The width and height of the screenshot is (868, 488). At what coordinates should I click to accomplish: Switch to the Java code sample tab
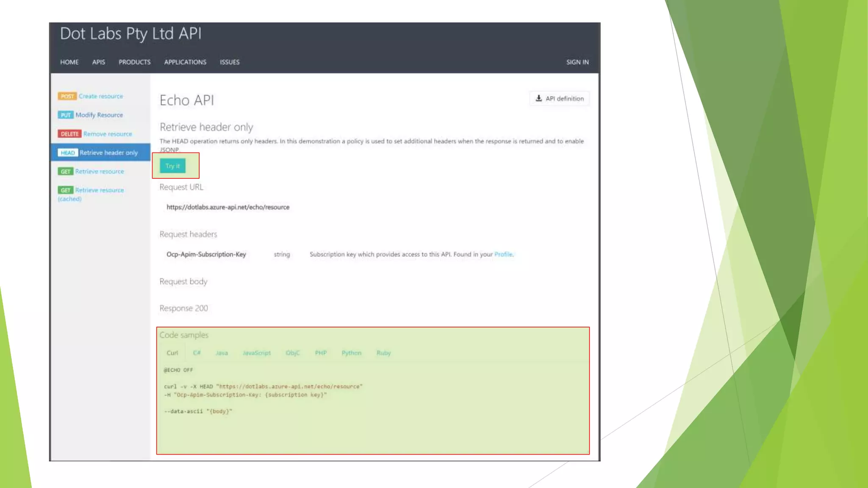click(x=222, y=353)
